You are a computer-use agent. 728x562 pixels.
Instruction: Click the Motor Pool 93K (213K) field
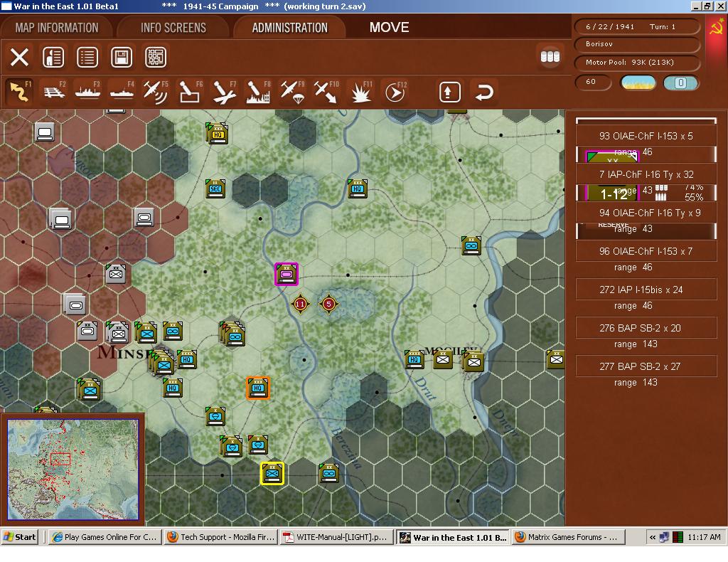pos(637,62)
